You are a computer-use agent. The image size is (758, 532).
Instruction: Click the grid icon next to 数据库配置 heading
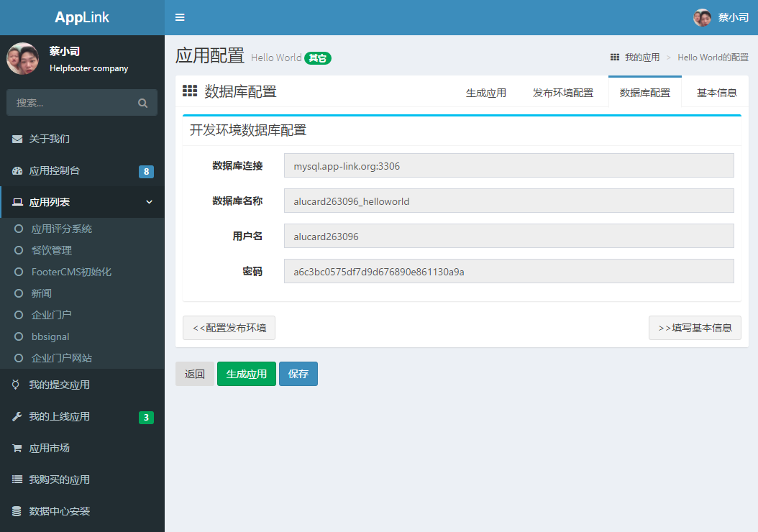[x=190, y=91]
